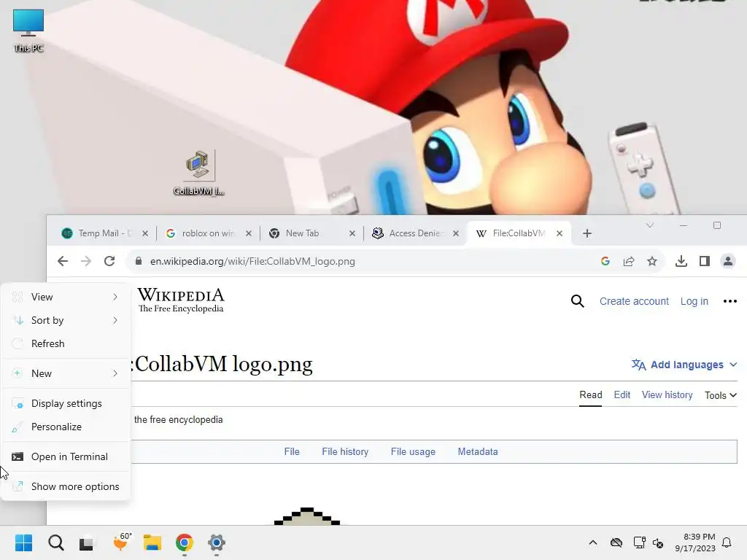Expand the Wikipedia Tools dropdown
Screen dimensions: 747x560
[720, 395]
